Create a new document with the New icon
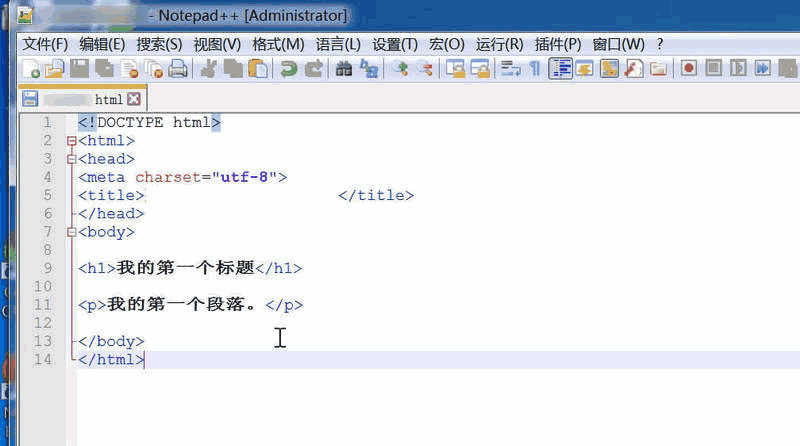Viewport: 800px width, 446px height. tap(31, 68)
